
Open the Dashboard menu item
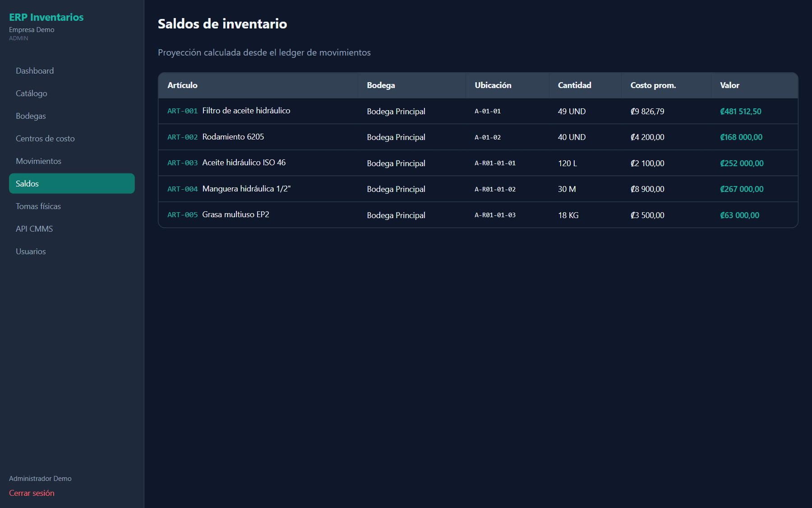click(x=72, y=71)
